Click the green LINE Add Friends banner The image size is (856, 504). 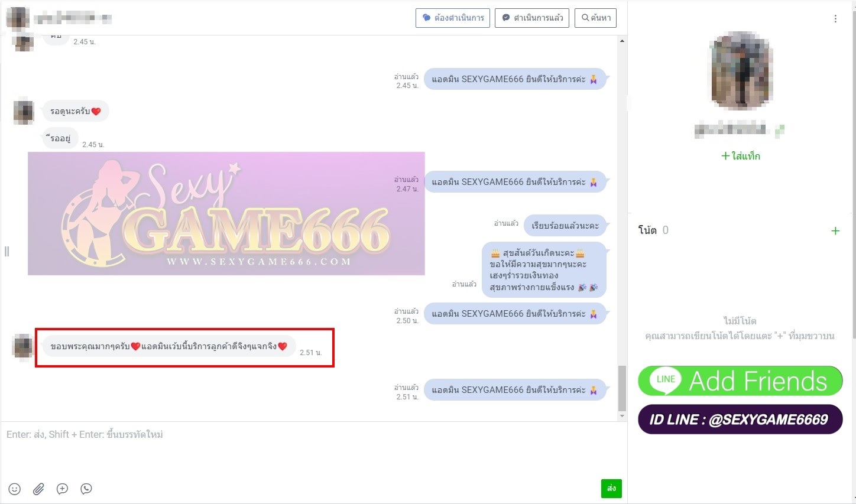pos(740,381)
